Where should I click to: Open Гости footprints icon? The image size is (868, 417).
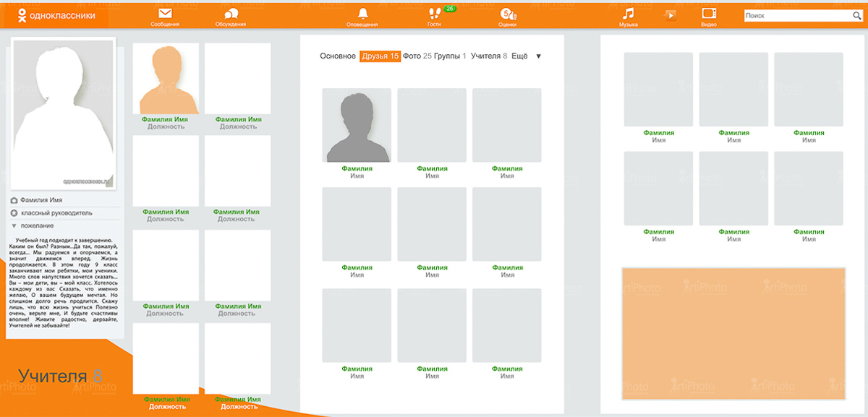(435, 14)
